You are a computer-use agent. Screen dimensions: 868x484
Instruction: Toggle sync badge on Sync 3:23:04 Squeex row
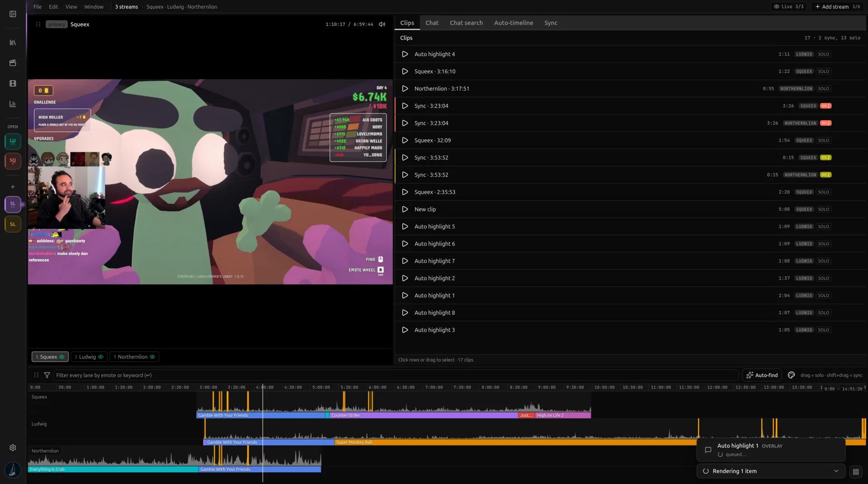826,106
